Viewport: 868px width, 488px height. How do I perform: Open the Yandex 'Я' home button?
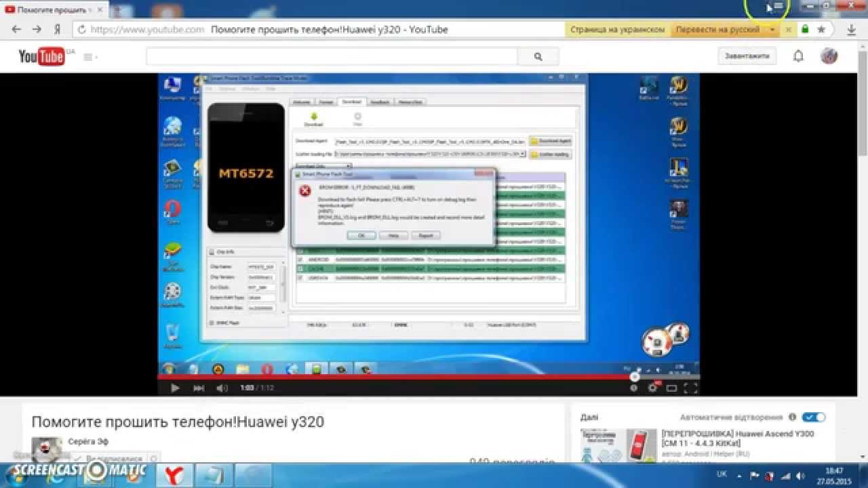pyautogui.click(x=58, y=30)
